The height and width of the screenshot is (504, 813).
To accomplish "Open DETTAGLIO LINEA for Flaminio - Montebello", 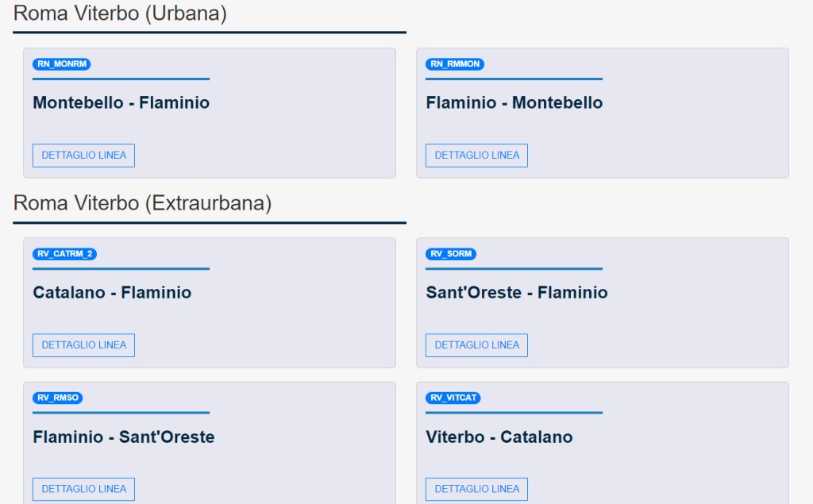I will tap(476, 156).
